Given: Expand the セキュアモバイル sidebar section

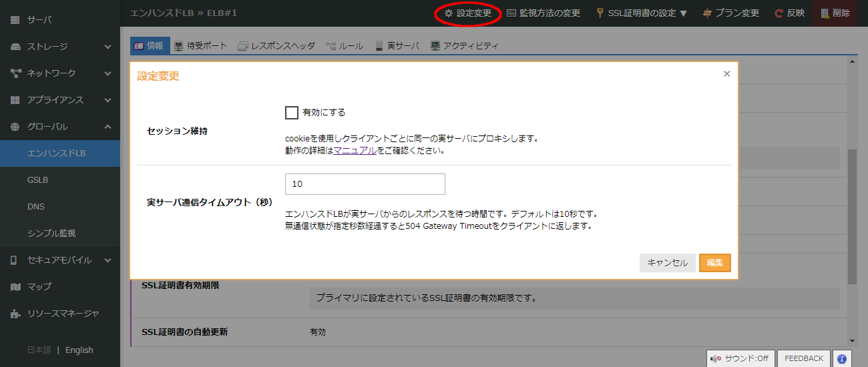Looking at the screenshot, I should [x=107, y=260].
